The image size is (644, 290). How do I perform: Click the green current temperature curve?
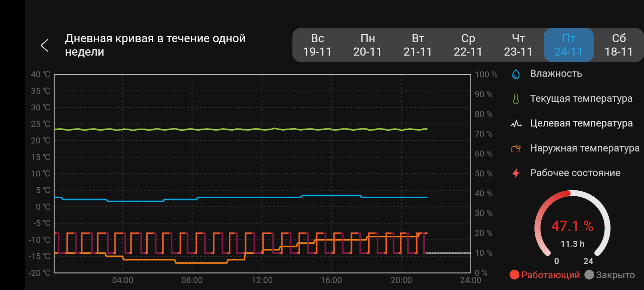[x=241, y=129]
